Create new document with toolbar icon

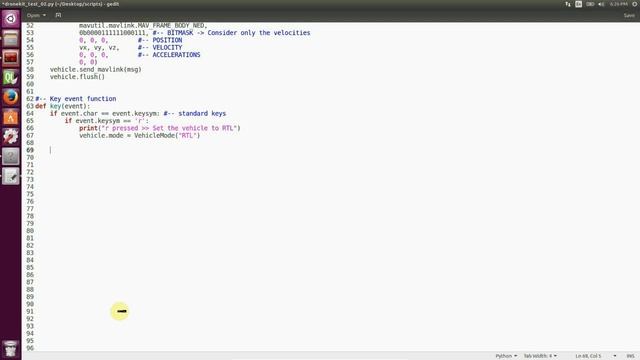coord(58,15)
